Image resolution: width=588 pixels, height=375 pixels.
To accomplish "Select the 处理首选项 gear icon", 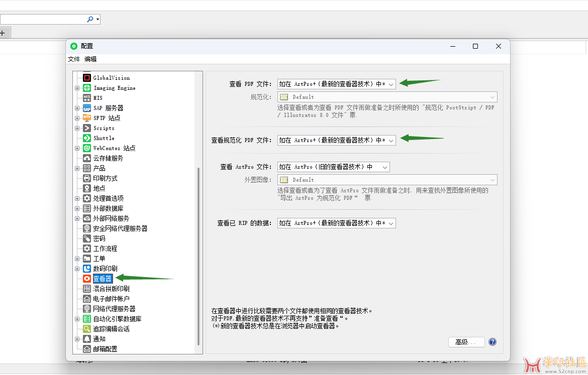I will click(87, 198).
